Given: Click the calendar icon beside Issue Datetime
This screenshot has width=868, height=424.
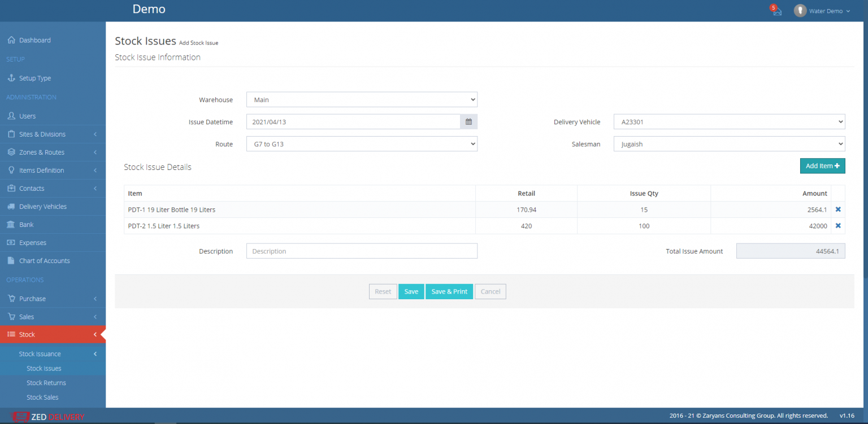Looking at the screenshot, I should (x=468, y=121).
